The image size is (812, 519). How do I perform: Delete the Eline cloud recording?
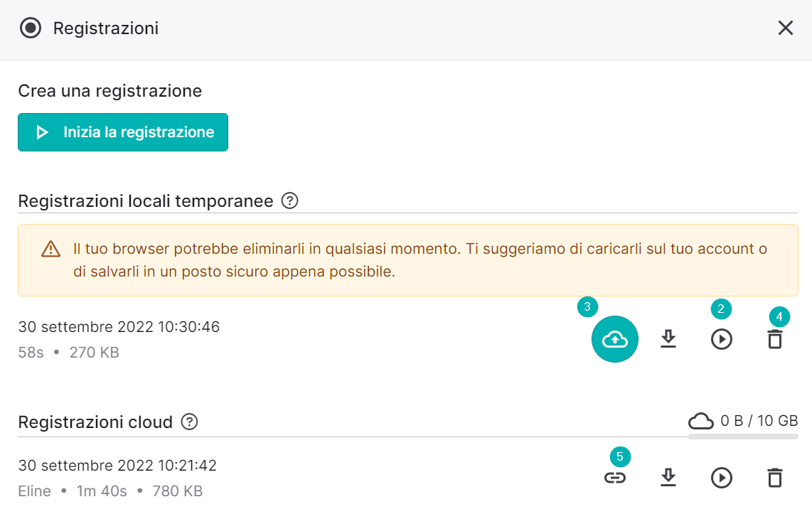click(x=775, y=478)
